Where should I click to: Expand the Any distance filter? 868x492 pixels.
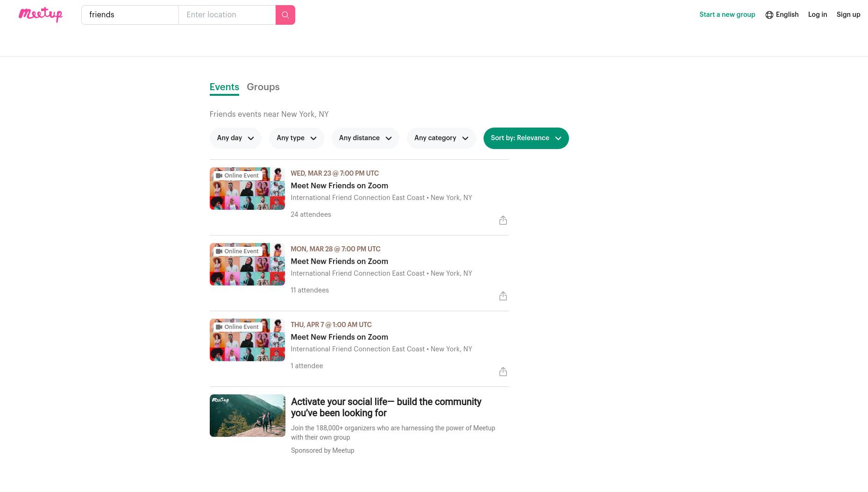coord(365,138)
